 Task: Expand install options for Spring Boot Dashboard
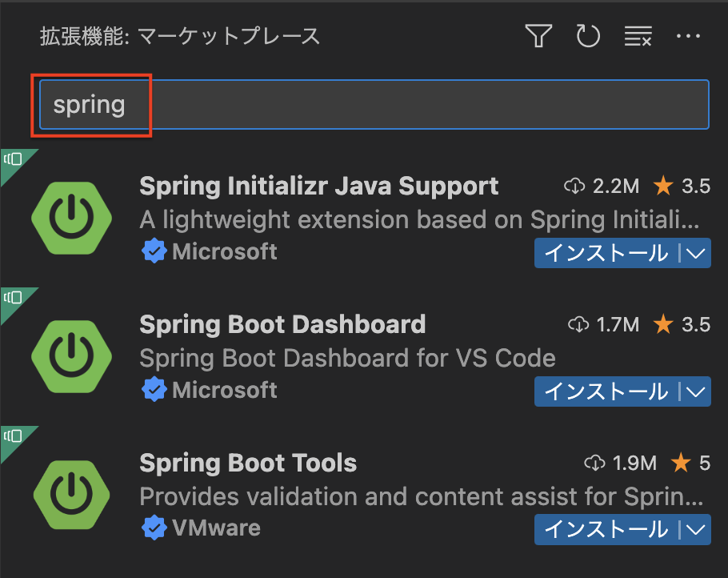[x=695, y=391]
